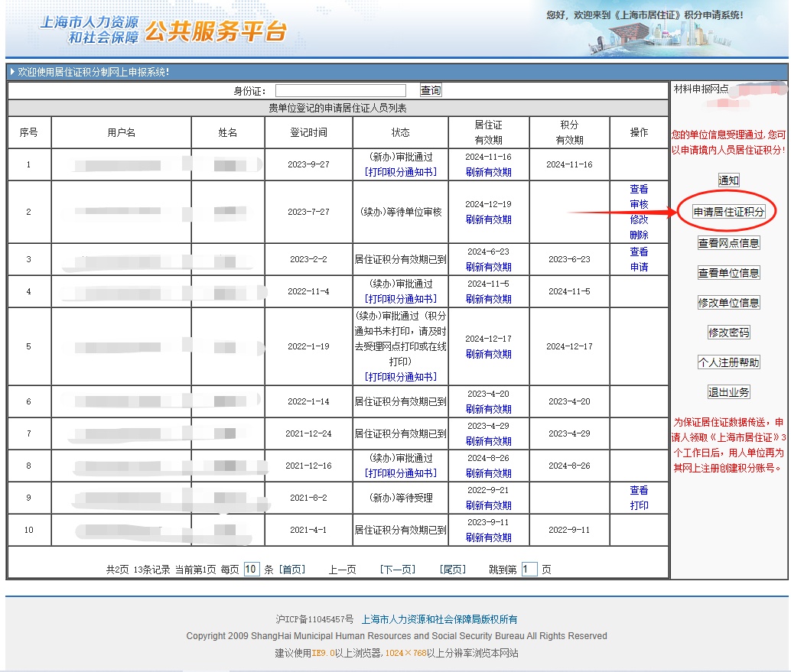This screenshot has height=672, width=791.
Task: Click 退出业务 to log out
Action: coord(728,392)
